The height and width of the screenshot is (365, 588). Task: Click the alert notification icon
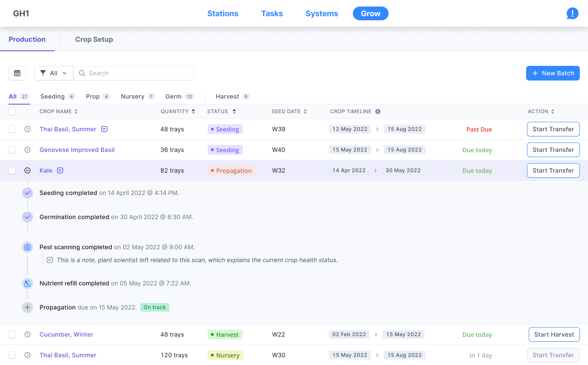(572, 13)
